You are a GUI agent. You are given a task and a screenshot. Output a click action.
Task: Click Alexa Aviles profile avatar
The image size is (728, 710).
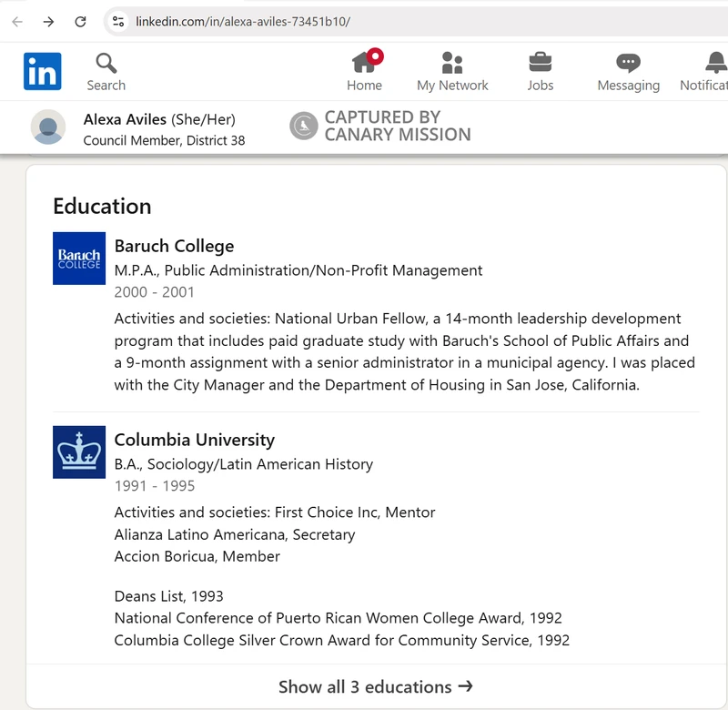(x=48, y=127)
